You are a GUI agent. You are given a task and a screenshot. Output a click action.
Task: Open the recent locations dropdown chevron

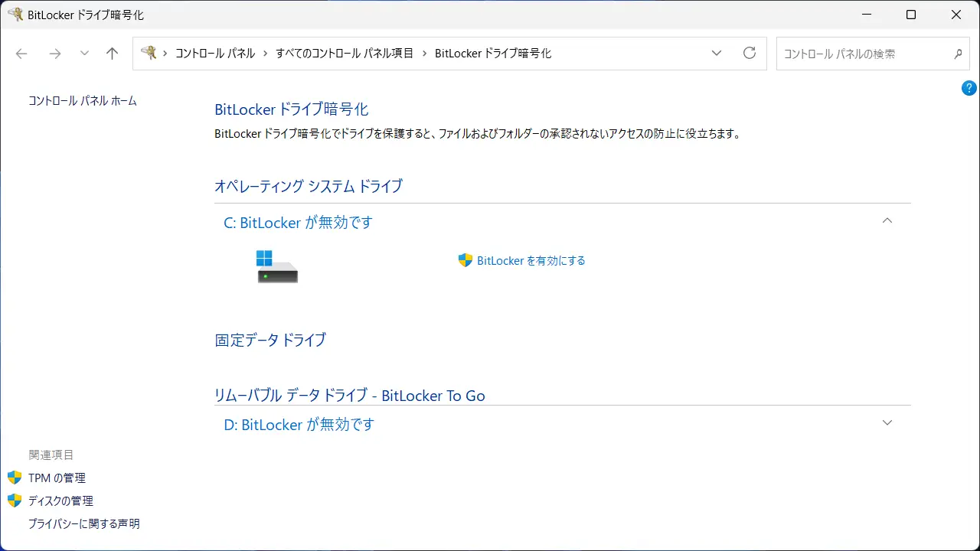[84, 54]
